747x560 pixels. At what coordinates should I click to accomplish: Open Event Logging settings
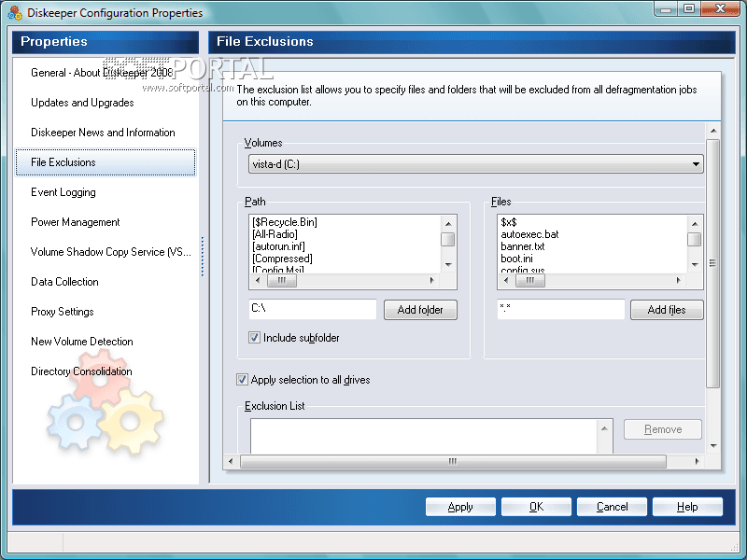coord(63,192)
